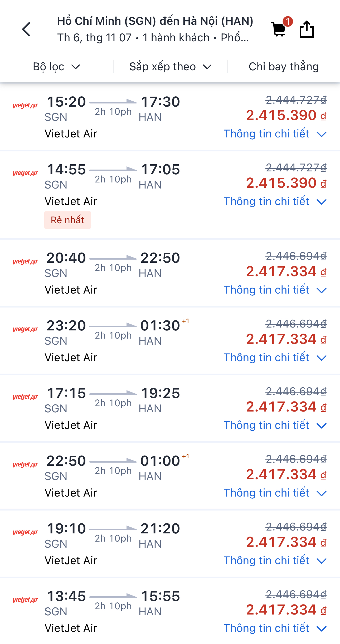Open the "Sắp xếp theo" sort dropdown

pos(170,67)
